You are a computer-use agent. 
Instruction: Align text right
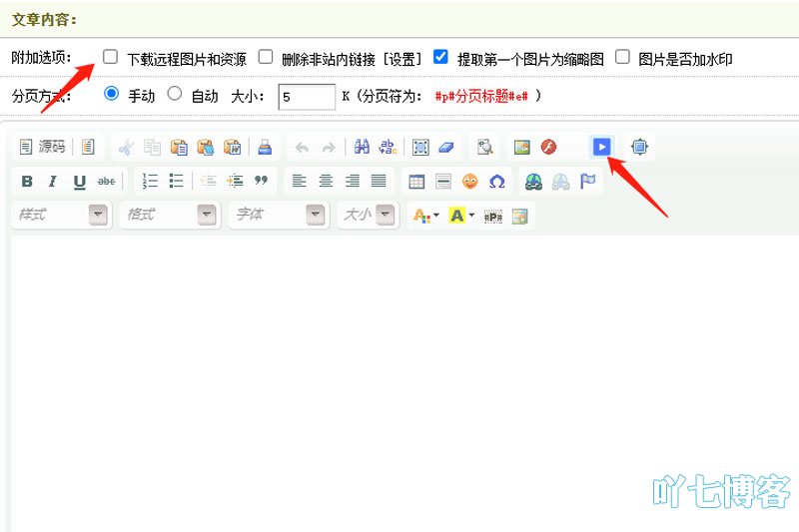tap(353, 181)
